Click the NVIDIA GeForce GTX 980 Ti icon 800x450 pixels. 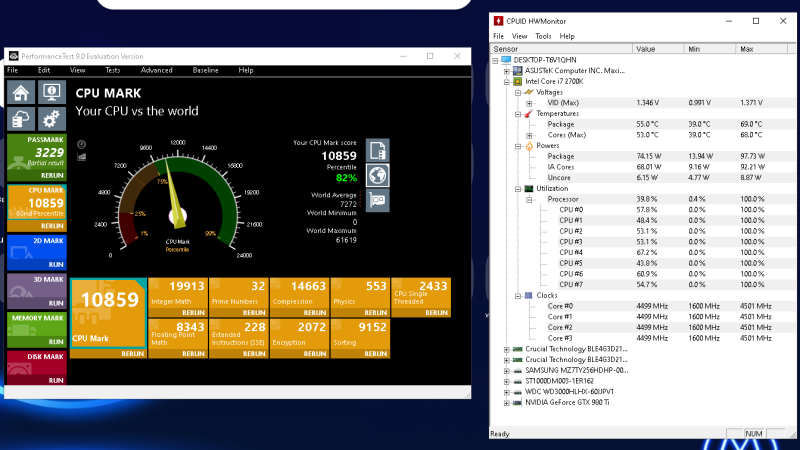(x=517, y=403)
